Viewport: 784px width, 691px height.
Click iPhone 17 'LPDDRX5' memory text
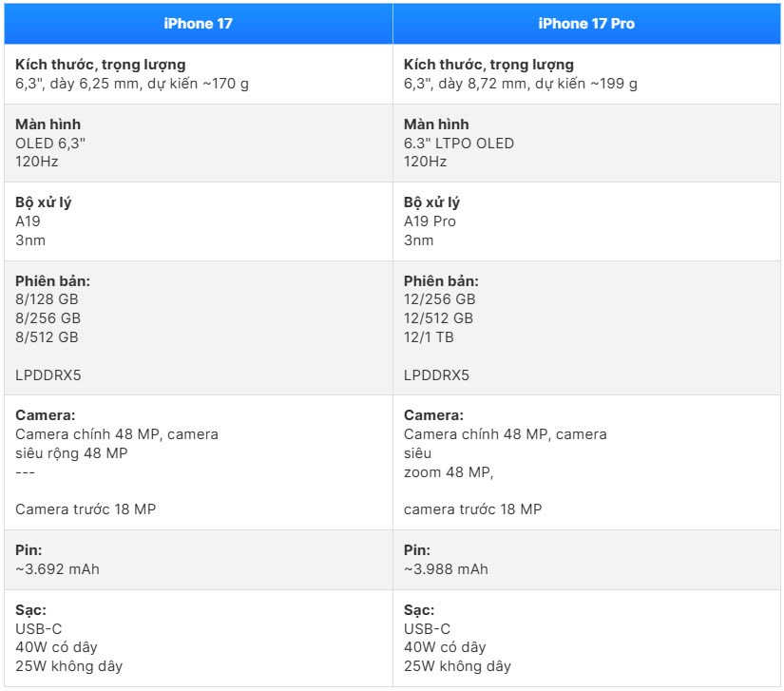pos(48,375)
